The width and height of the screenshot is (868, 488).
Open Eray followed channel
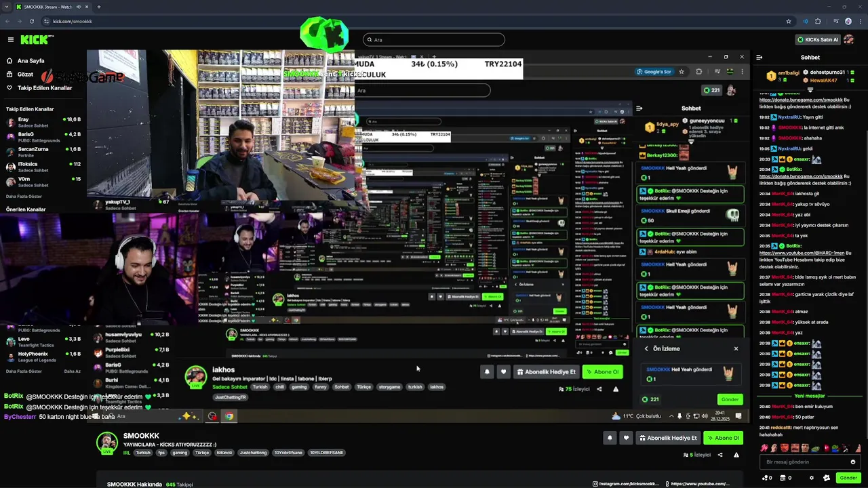tap(43, 122)
